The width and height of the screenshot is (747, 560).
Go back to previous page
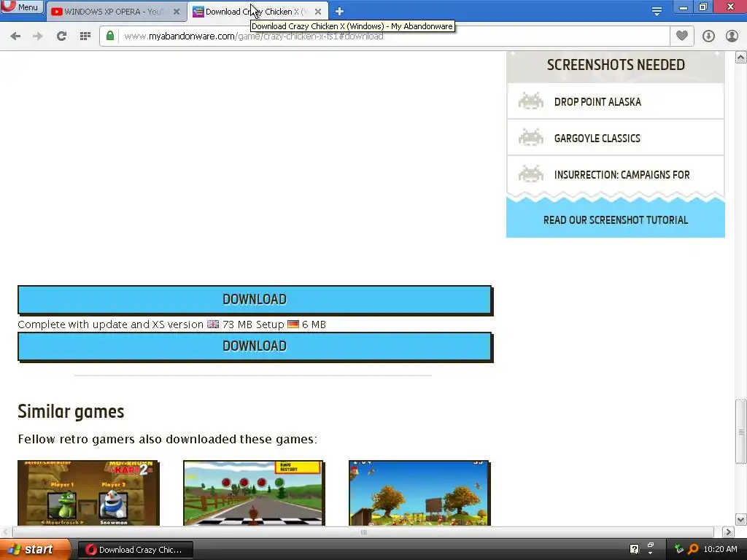[15, 36]
